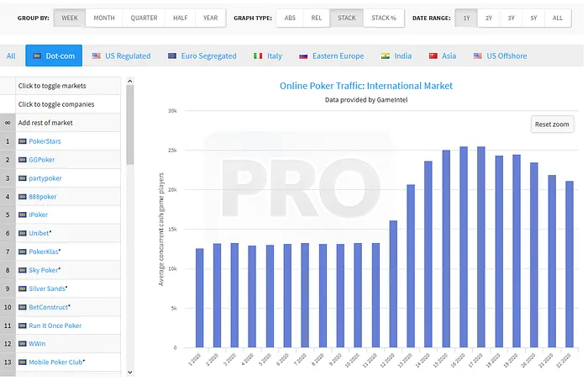This screenshot has width=588, height=381.
Task: Group data by MONTH
Action: tap(104, 18)
